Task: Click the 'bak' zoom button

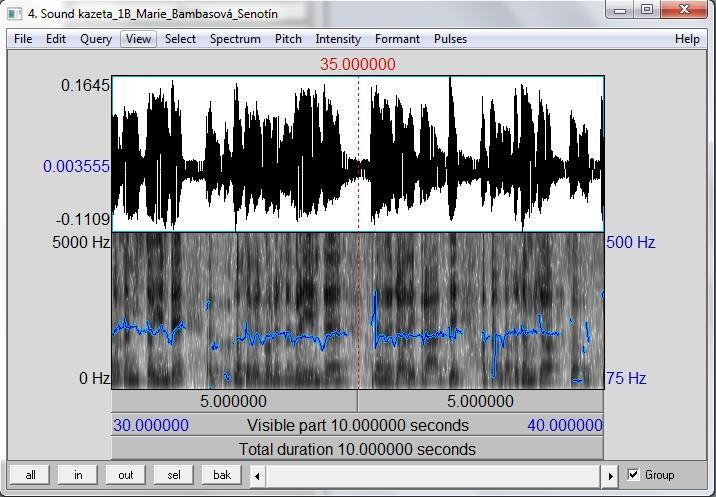Action: 222,475
